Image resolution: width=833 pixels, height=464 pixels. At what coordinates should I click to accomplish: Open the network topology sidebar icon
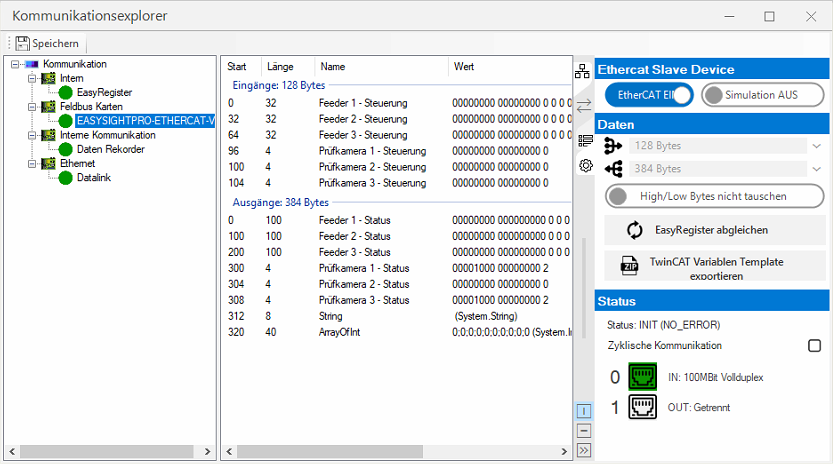click(x=585, y=71)
